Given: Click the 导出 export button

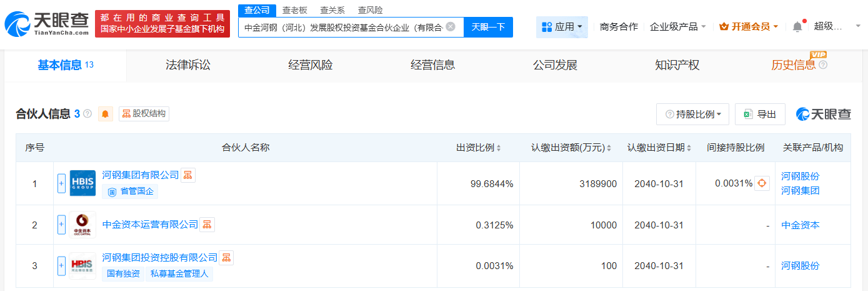Looking at the screenshot, I should [760, 115].
